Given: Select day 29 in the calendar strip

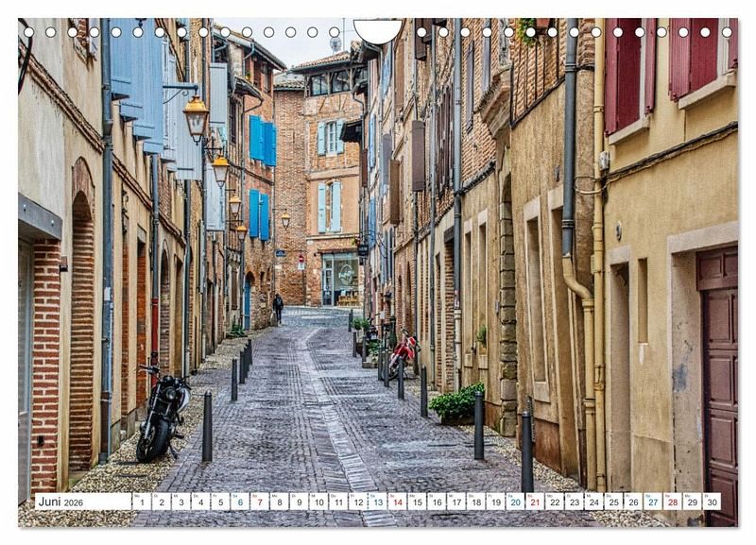Looking at the screenshot, I should [x=693, y=502].
